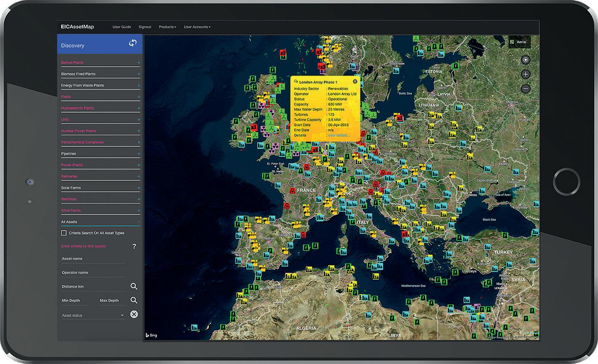Zoom out on the map

[526, 89]
